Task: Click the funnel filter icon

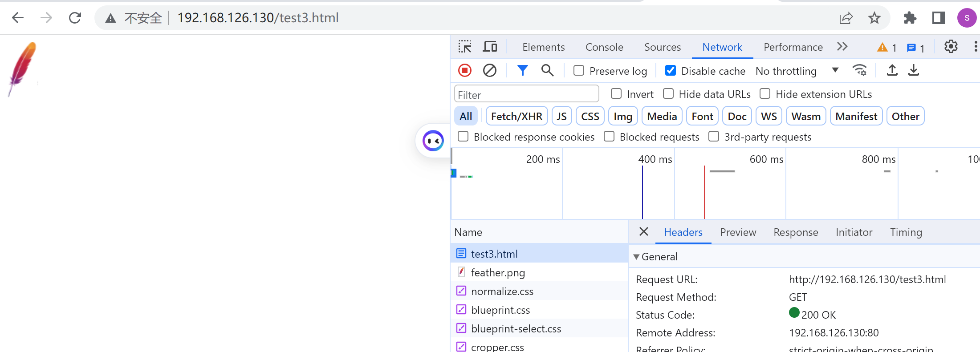Action: tap(522, 71)
